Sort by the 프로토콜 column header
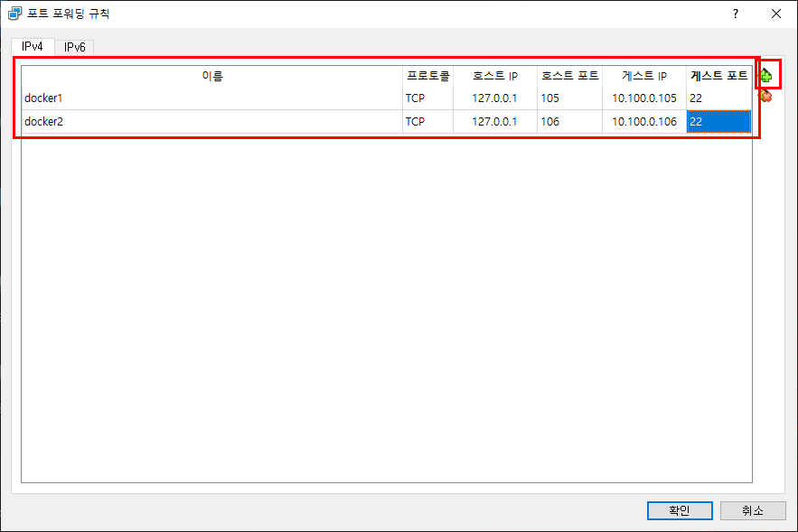Image resolution: width=798 pixels, height=532 pixels. click(x=428, y=76)
